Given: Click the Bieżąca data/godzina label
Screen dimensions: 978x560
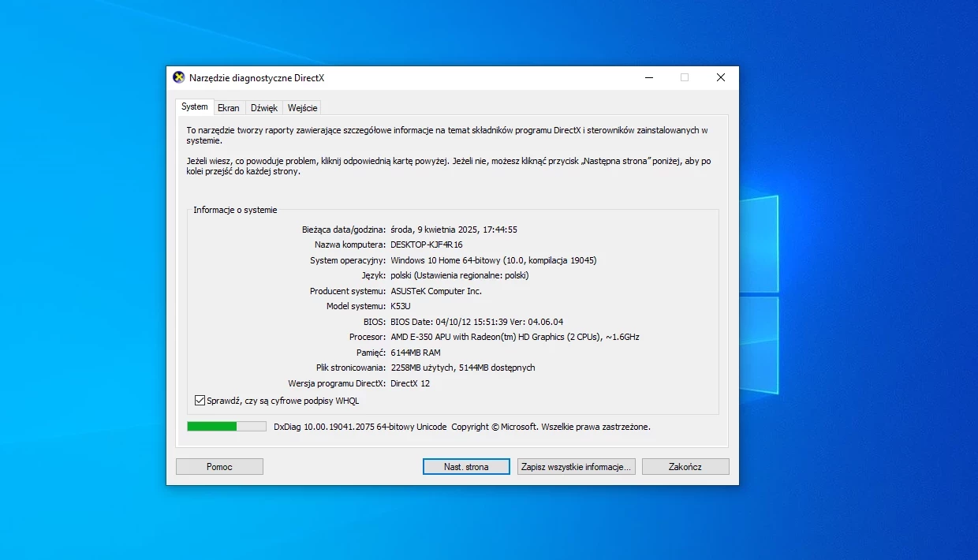Looking at the screenshot, I should coord(344,230).
